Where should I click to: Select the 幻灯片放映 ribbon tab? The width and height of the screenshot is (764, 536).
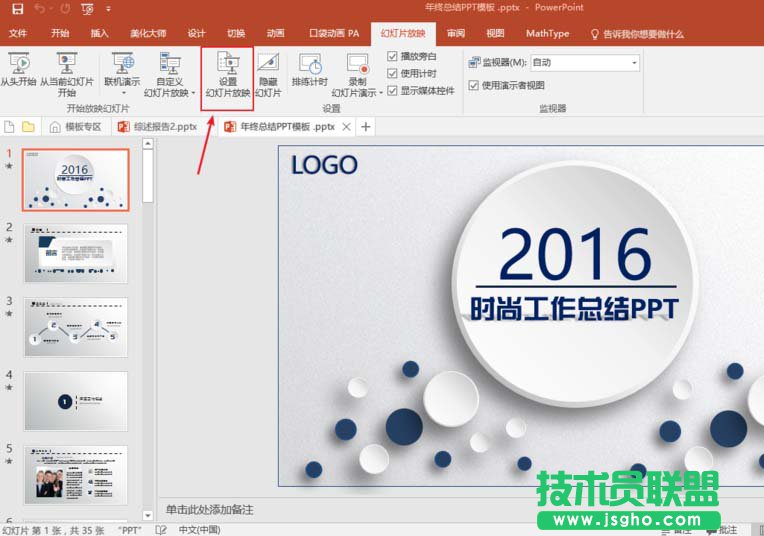pyautogui.click(x=403, y=33)
